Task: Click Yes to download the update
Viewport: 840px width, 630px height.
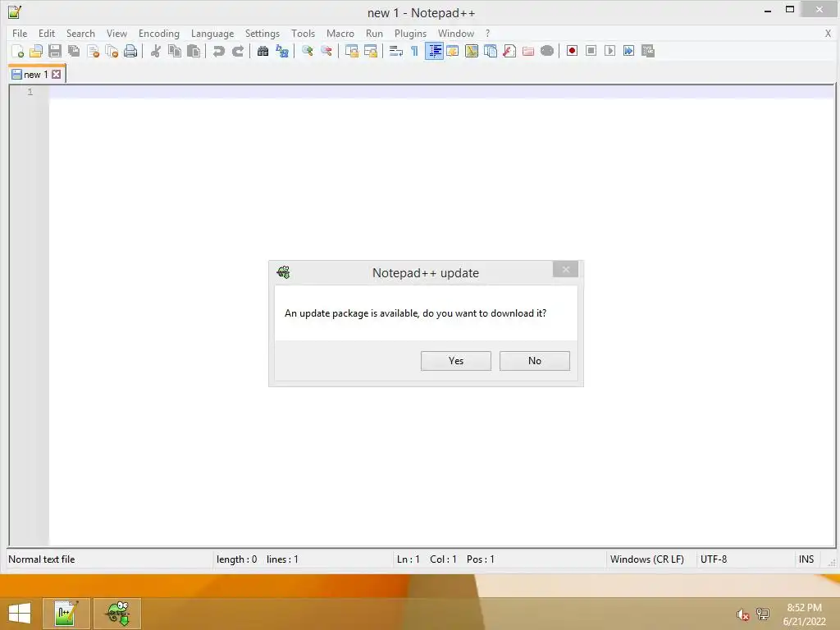Action: pyautogui.click(x=456, y=361)
